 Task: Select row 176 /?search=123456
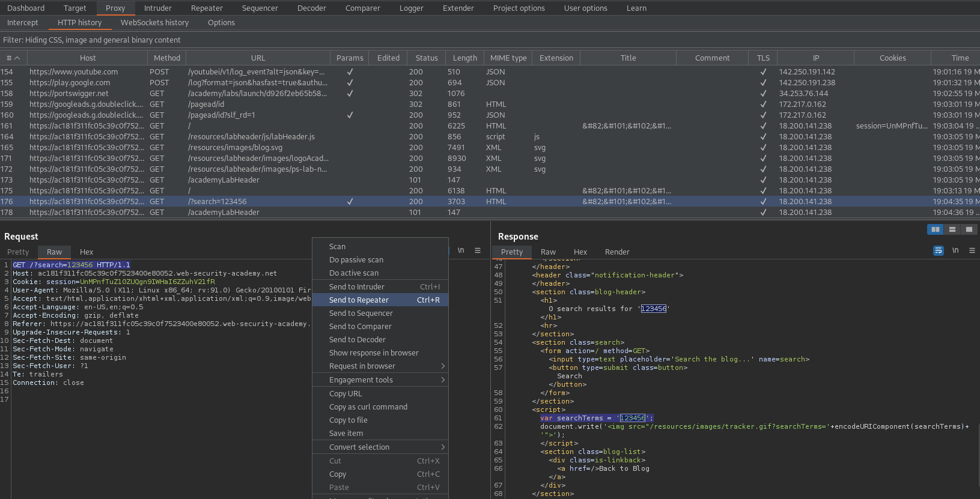pos(490,201)
